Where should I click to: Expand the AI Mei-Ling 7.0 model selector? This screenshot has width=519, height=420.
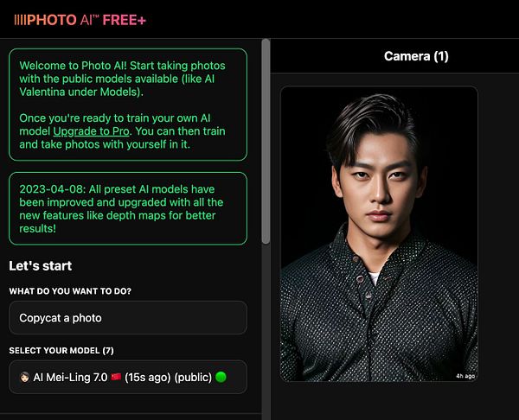click(128, 377)
